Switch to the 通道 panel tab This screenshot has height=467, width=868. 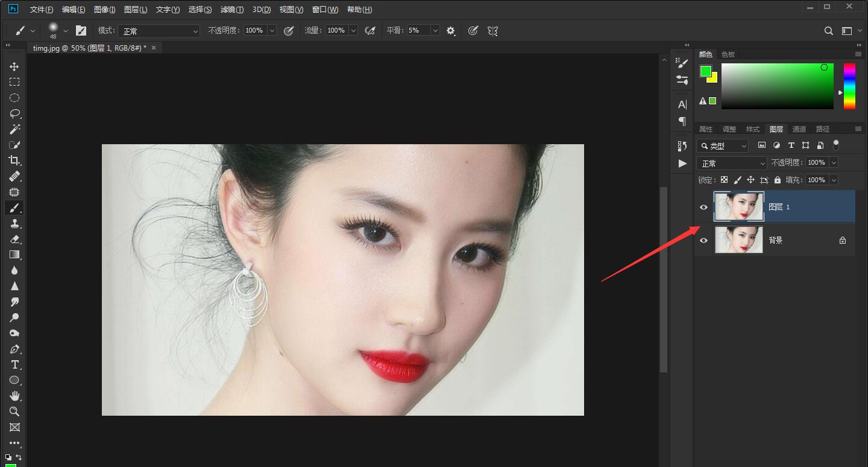pyautogui.click(x=799, y=129)
